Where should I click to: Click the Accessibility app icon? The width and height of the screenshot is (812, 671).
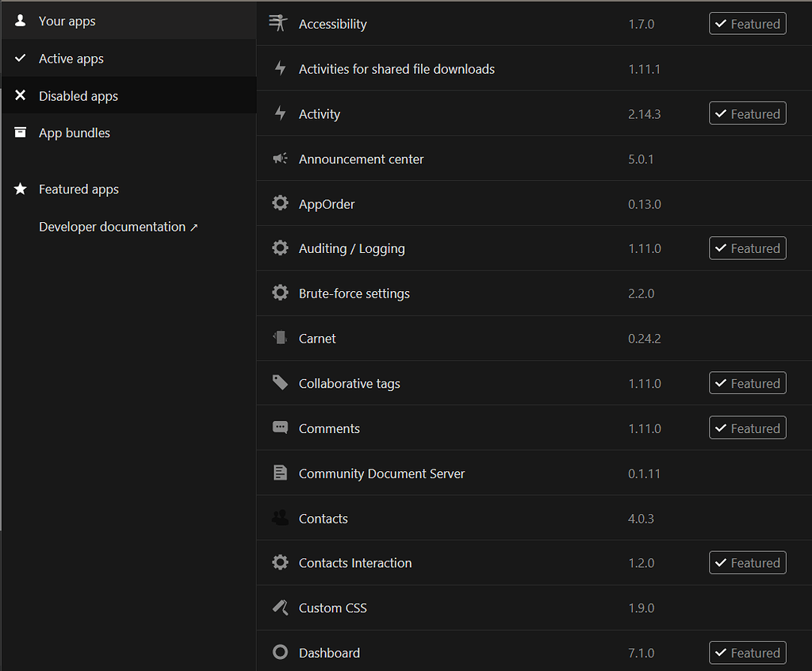click(x=277, y=24)
